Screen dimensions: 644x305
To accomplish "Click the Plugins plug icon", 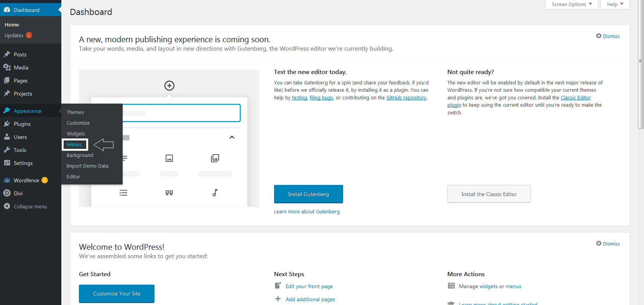I will (7, 124).
